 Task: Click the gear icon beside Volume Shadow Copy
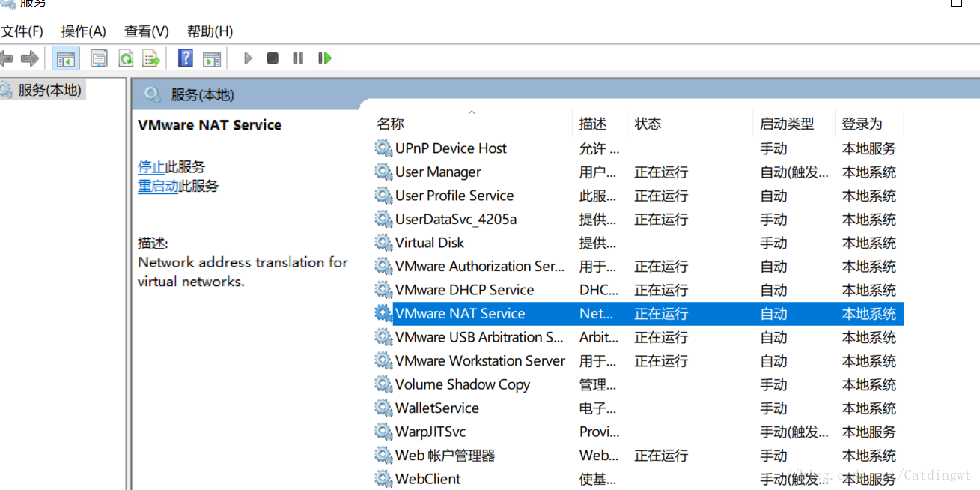click(x=383, y=384)
